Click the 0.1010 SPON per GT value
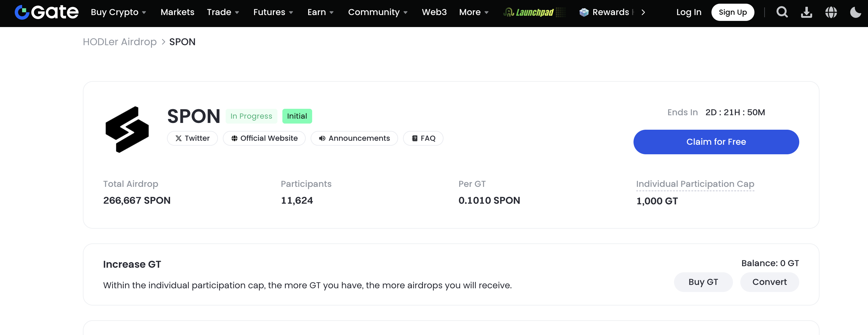Image resolution: width=868 pixels, height=335 pixels. tap(489, 200)
